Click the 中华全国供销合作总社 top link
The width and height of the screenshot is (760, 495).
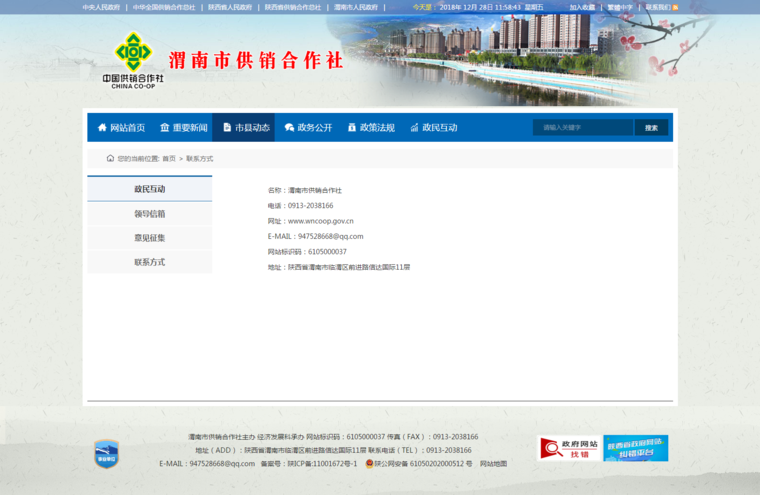pos(164,7)
